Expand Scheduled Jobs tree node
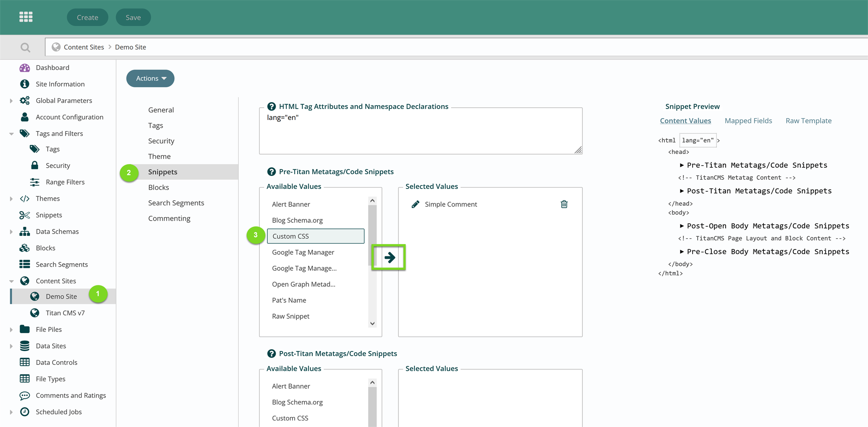Image resolution: width=868 pixels, height=427 pixels. [x=11, y=412]
